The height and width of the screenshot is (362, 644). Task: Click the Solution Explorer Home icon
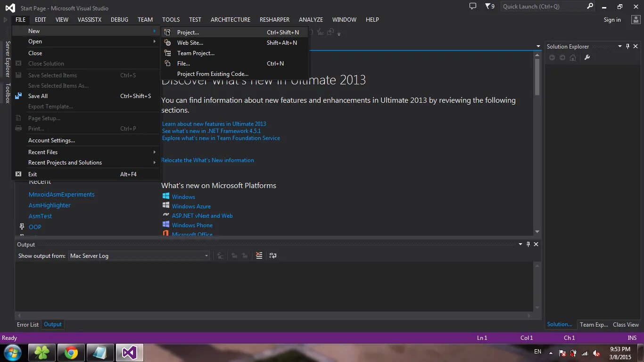[573, 58]
